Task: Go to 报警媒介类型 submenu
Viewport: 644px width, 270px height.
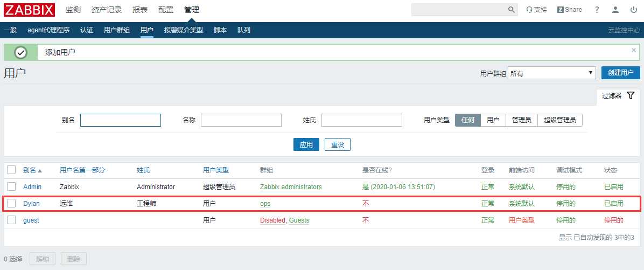Action: coord(184,30)
